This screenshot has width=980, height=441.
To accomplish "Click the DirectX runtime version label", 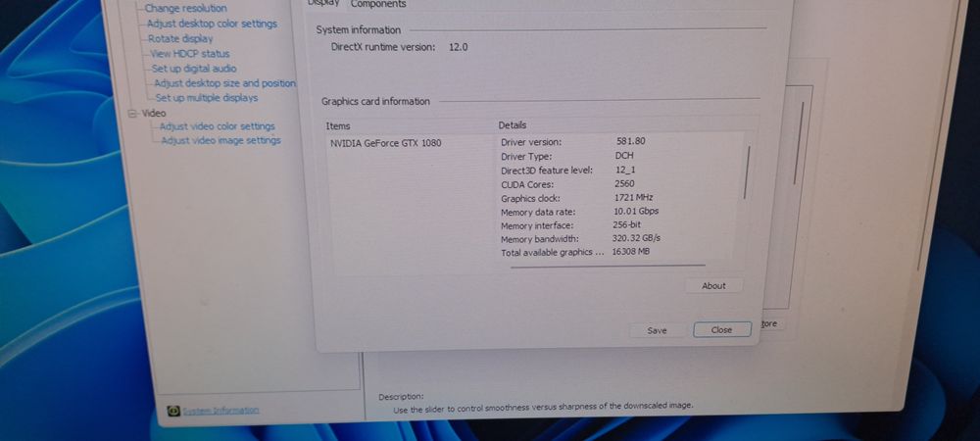I will (x=383, y=47).
